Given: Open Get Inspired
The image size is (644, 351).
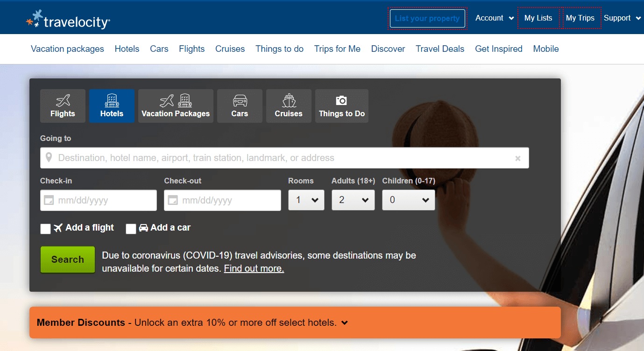Looking at the screenshot, I should 499,49.
